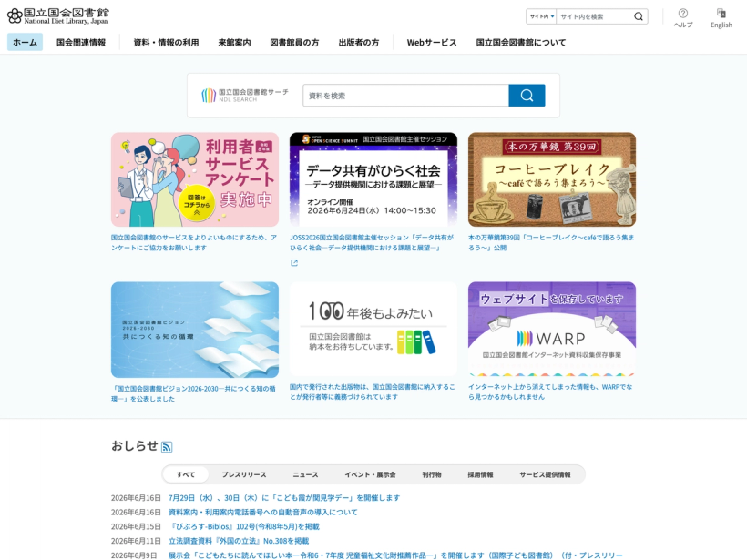The width and height of the screenshot is (747, 560).
Task: Open the コーヒーブレイク banner image
Action: click(552, 179)
